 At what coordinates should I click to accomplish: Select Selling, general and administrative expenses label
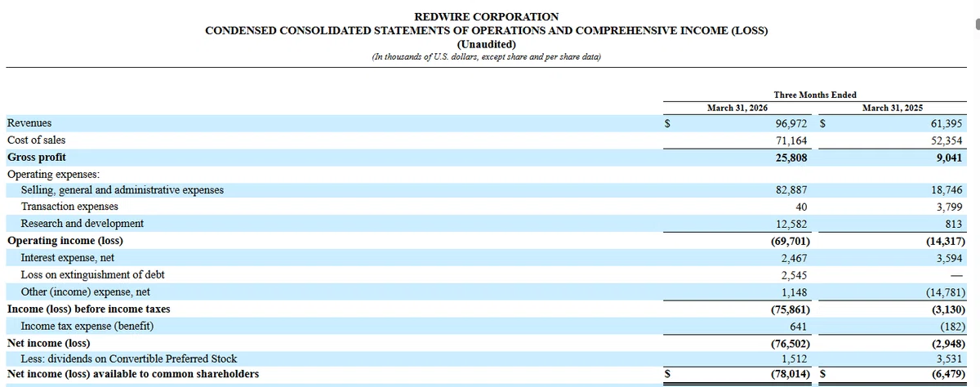click(x=122, y=190)
